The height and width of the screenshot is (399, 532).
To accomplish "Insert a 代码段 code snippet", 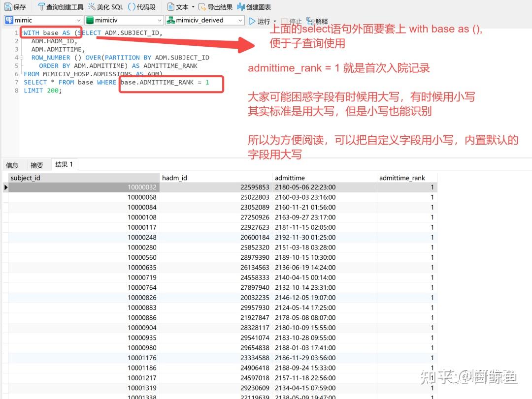I will coord(140,6).
